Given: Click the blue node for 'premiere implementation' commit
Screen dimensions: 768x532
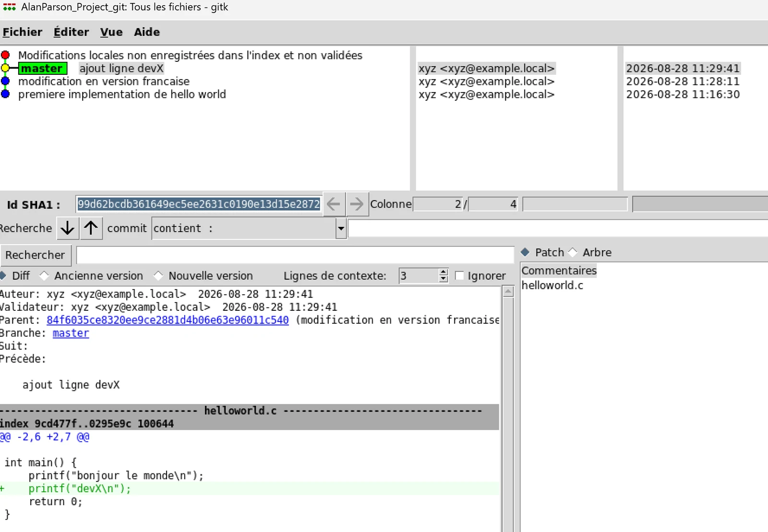Looking at the screenshot, I should (x=5, y=94).
